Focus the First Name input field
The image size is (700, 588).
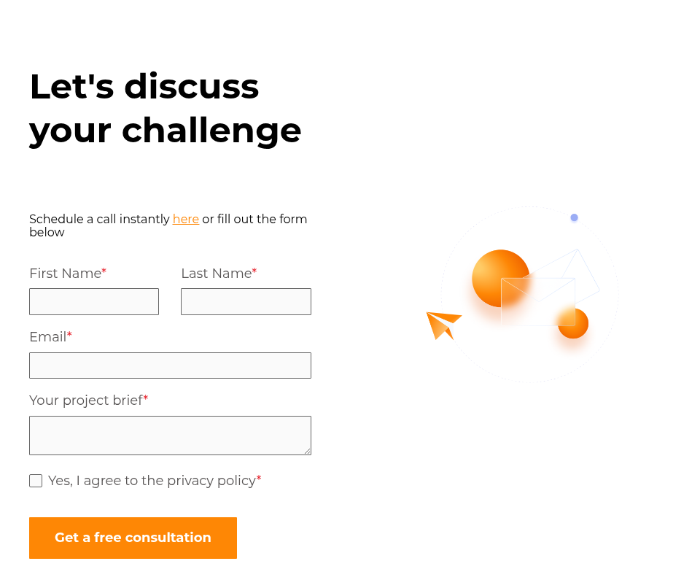pos(94,301)
